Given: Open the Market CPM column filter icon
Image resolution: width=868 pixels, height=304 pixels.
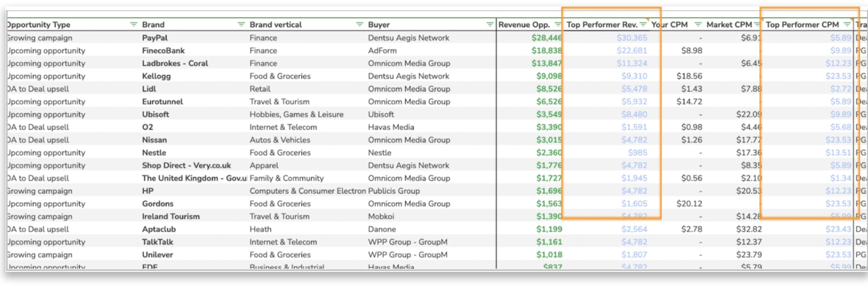Looking at the screenshot, I should pyautogui.click(x=757, y=24).
